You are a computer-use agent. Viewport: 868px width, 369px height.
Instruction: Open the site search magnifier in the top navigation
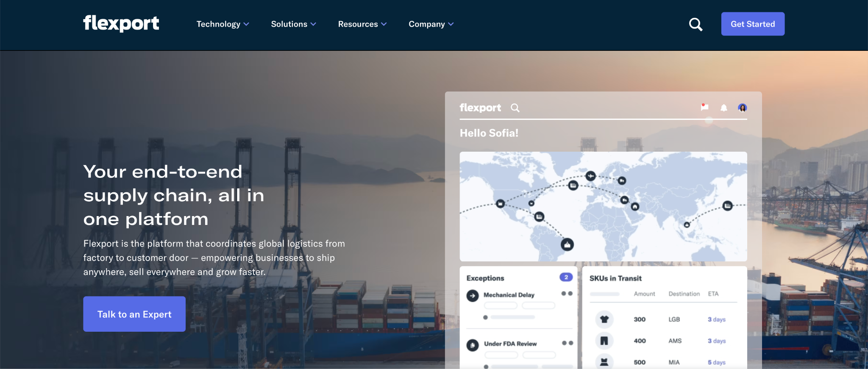pos(696,24)
